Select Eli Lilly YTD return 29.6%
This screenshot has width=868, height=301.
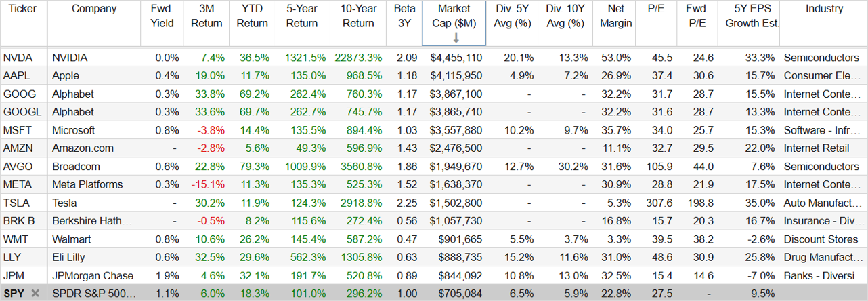255,257
